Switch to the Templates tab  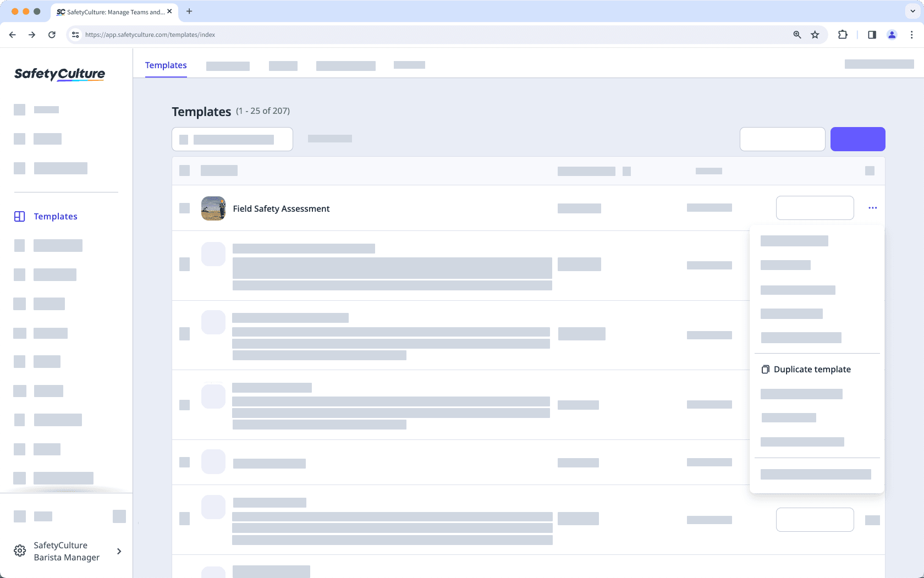tap(166, 65)
